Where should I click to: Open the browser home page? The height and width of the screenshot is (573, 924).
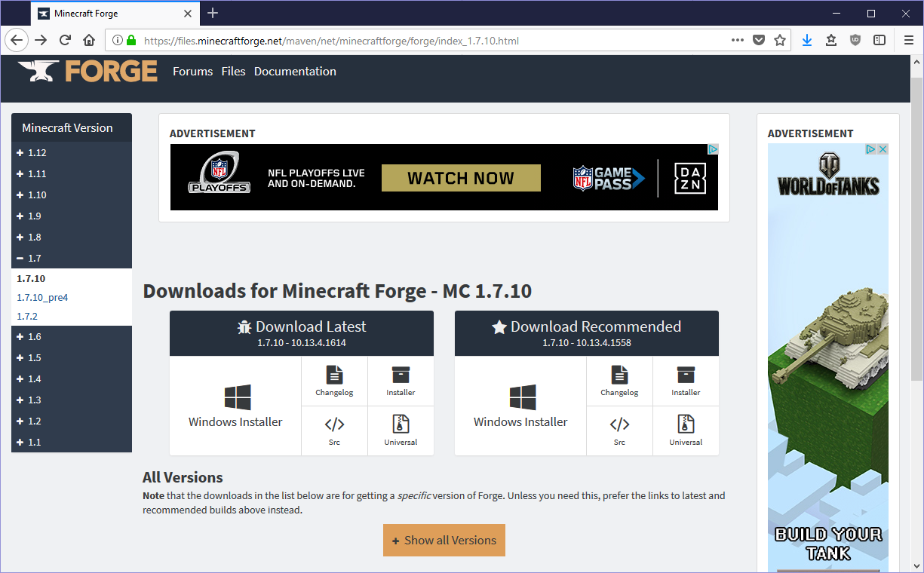point(89,40)
